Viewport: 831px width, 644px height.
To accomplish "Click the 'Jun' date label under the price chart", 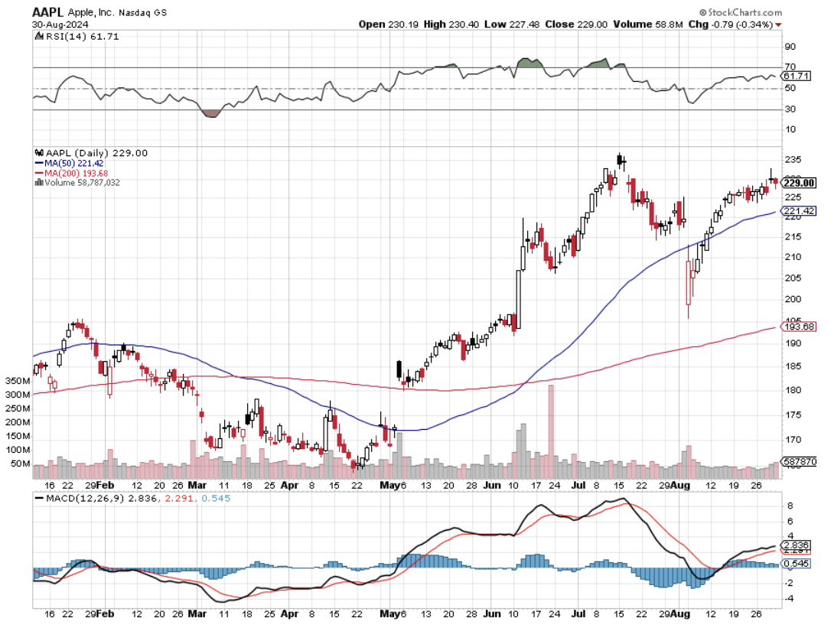I will click(492, 485).
